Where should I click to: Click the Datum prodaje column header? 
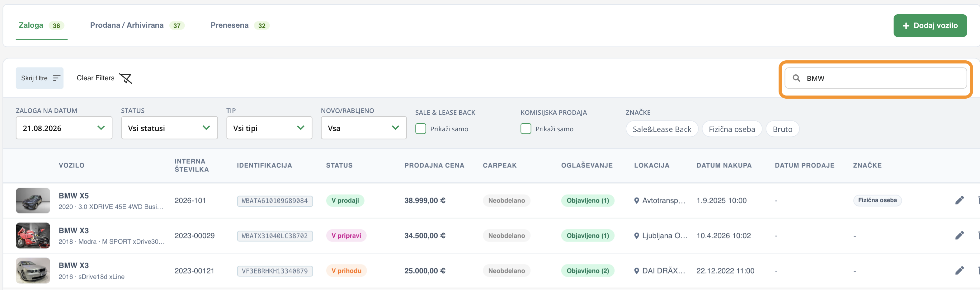pyautogui.click(x=804, y=165)
